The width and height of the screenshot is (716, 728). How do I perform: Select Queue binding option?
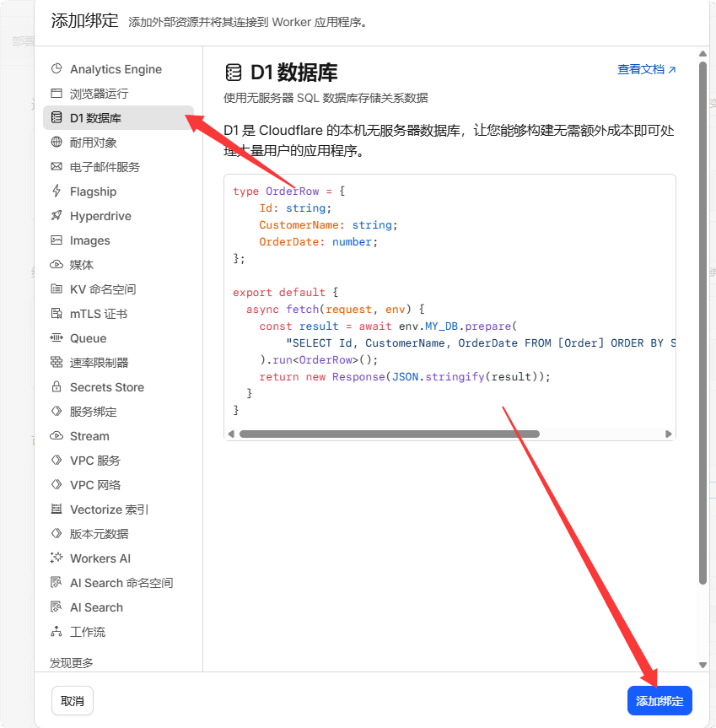[118, 338]
